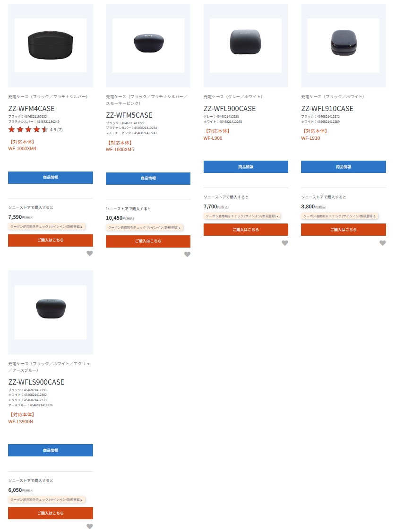Viewport: 395px width, 532px height.
Task: Click heart icon under ZZ-WFM5CASE
Action: pos(187,254)
